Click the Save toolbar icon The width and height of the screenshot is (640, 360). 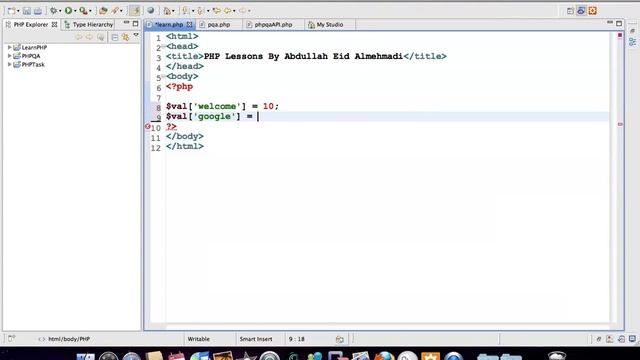point(27,11)
